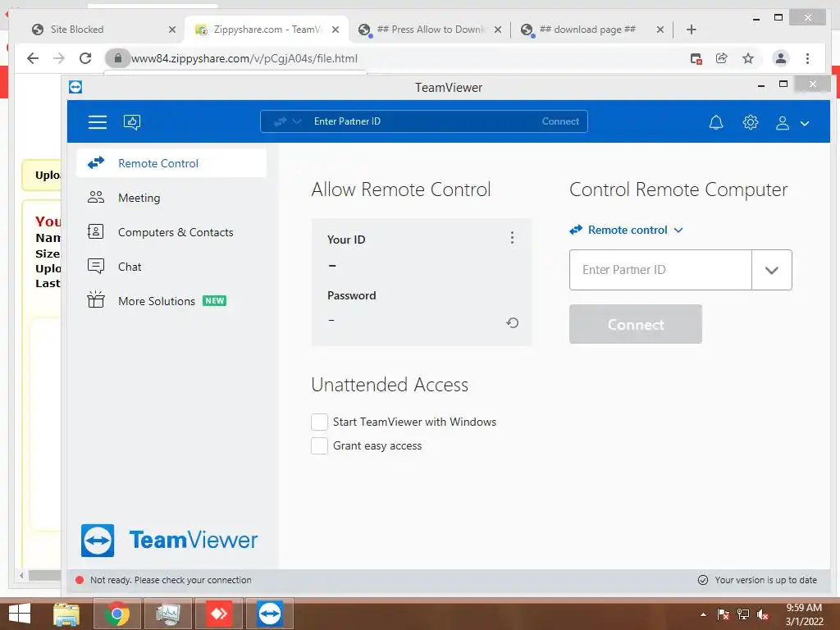Expand the Remote control mode dropdown
Image resolution: width=840 pixels, height=630 pixels.
tap(626, 230)
